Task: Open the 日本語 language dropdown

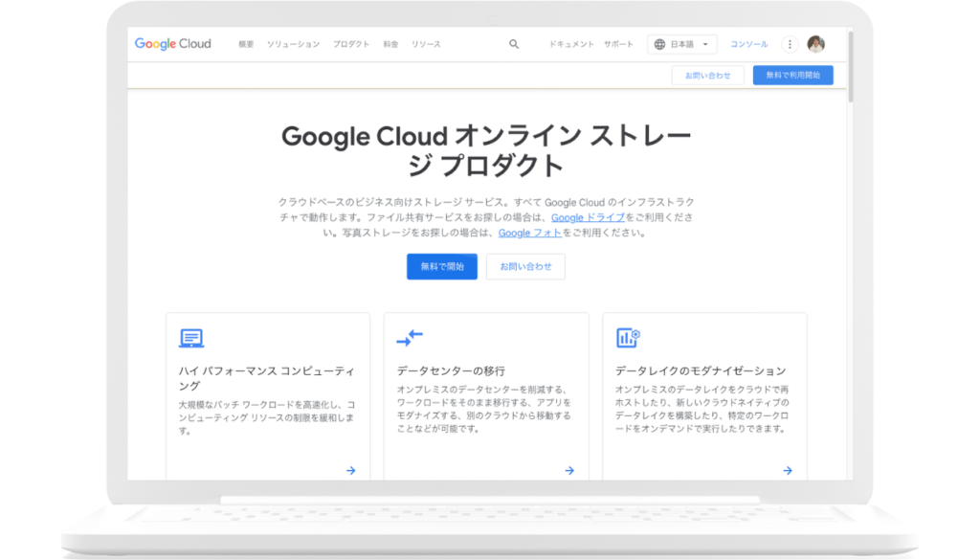Action: pos(682,44)
